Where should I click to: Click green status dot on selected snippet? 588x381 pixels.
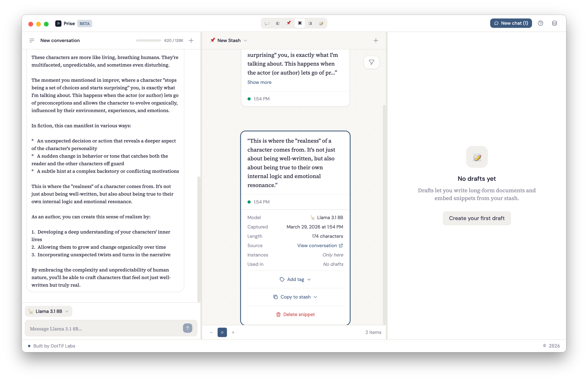tap(249, 202)
